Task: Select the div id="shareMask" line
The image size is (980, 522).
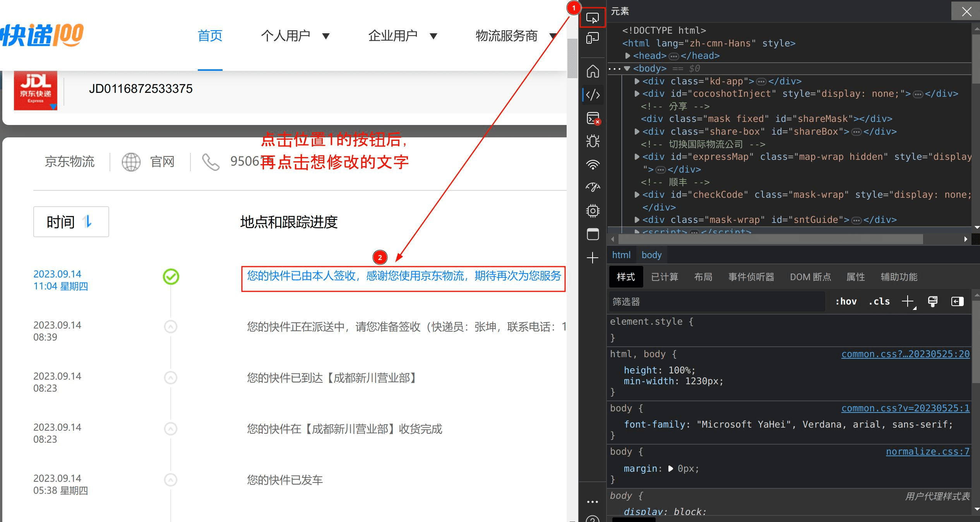Action: click(x=766, y=119)
